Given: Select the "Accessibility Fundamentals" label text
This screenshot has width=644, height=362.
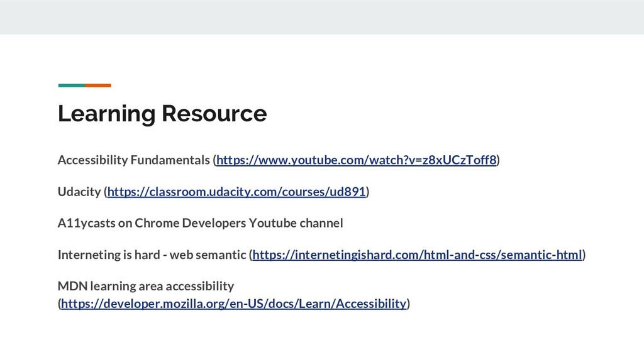Looking at the screenshot, I should click(134, 160).
